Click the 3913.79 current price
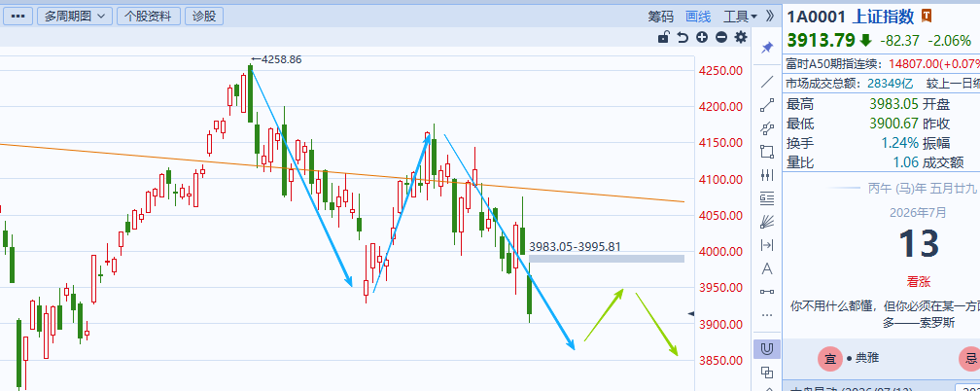The width and height of the screenshot is (980, 391). pyautogui.click(x=821, y=40)
